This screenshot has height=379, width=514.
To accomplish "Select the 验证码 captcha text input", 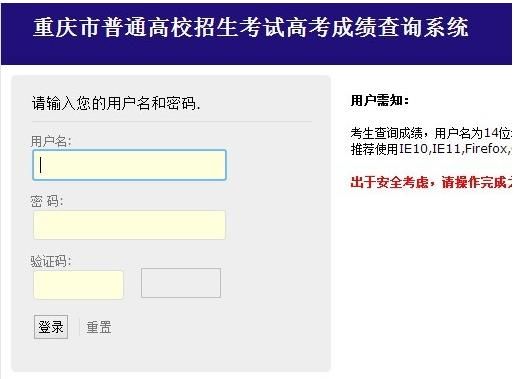I will pos(78,284).
